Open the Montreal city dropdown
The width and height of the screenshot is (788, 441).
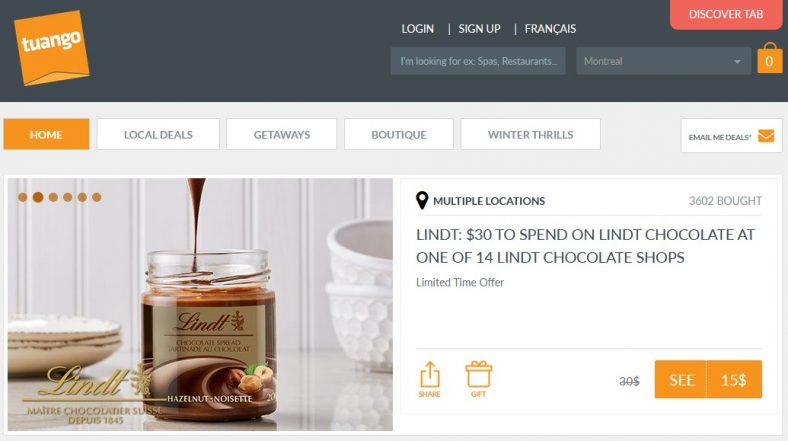coord(663,61)
